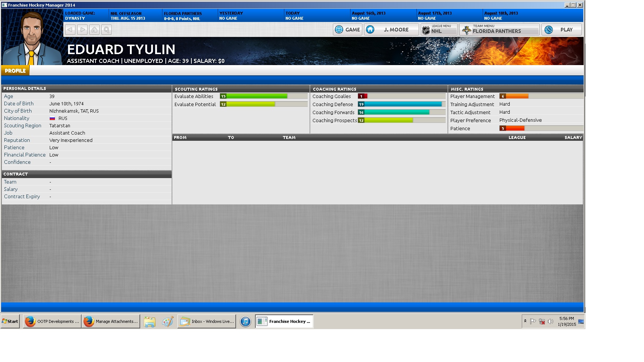
Task: Click the NHL shield logo icon
Action: pyautogui.click(x=426, y=30)
